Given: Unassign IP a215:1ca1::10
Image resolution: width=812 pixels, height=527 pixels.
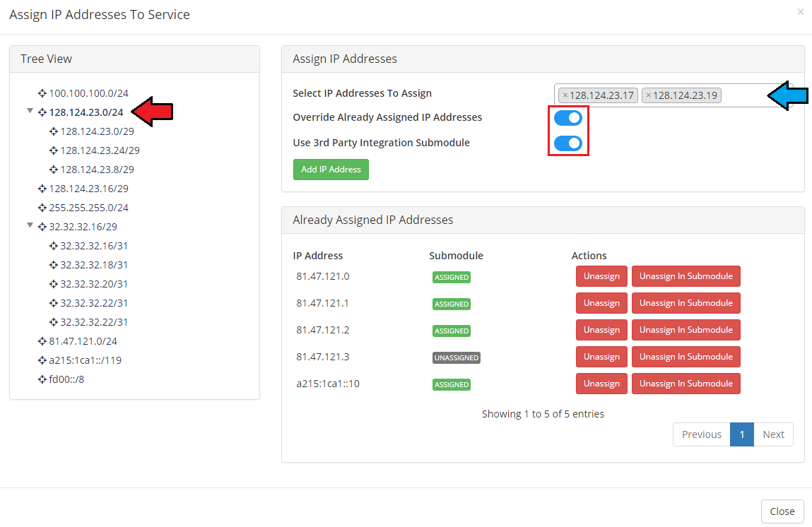Looking at the screenshot, I should tap(601, 384).
